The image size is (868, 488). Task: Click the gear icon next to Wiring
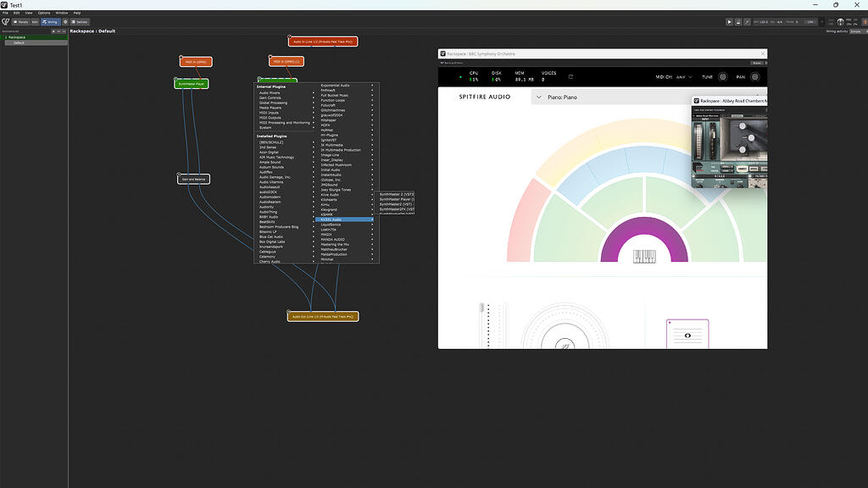pos(65,21)
